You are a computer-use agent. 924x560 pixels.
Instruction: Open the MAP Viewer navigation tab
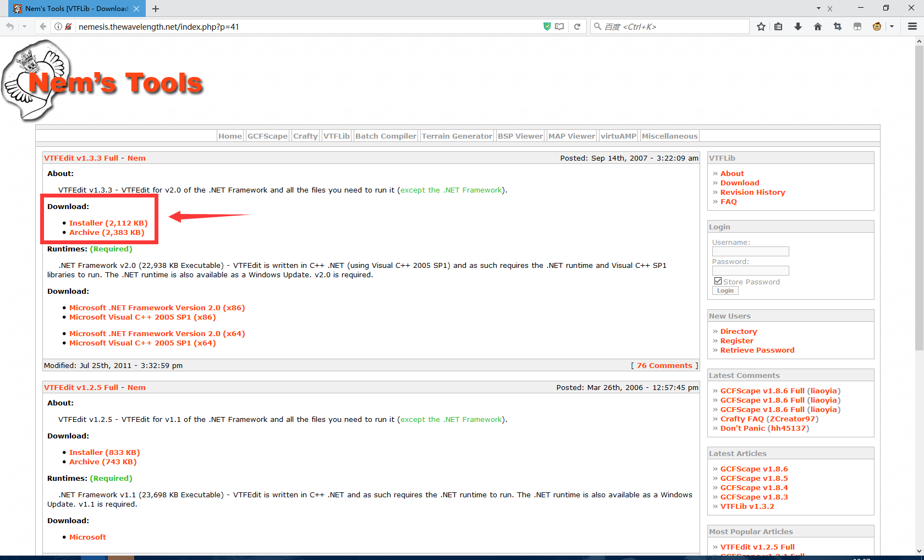572,136
